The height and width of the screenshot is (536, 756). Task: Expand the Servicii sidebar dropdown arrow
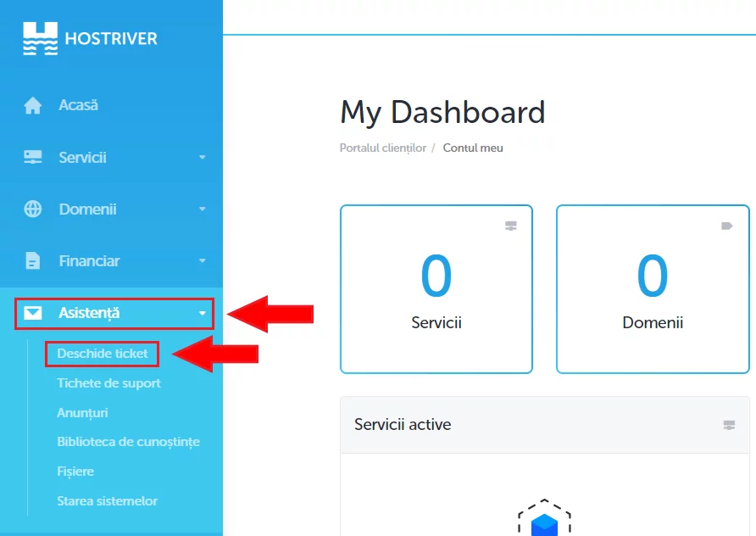pyautogui.click(x=203, y=157)
